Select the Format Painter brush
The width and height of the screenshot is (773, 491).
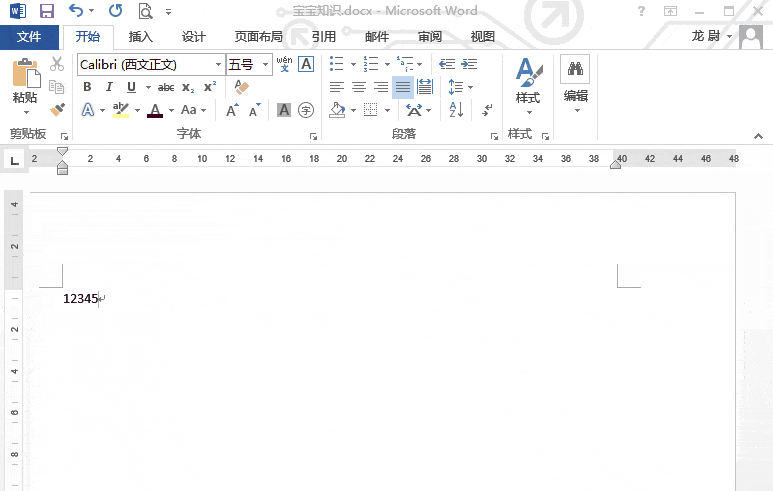pos(57,109)
